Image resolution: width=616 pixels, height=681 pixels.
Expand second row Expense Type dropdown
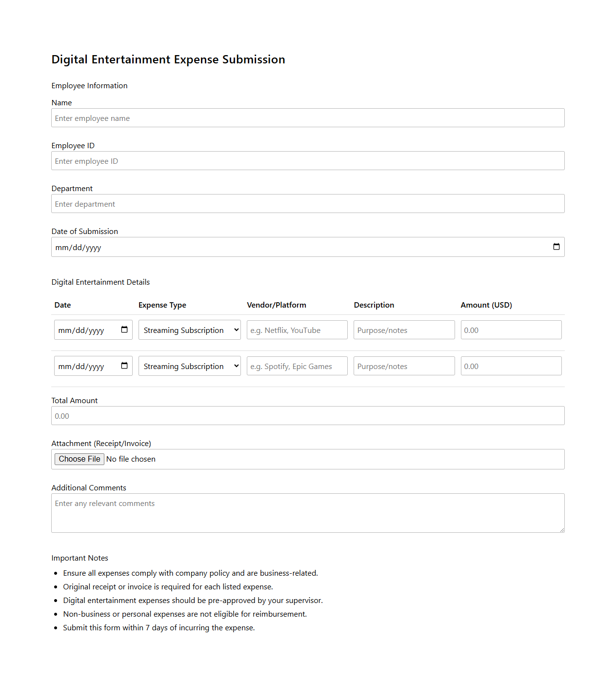pos(189,366)
